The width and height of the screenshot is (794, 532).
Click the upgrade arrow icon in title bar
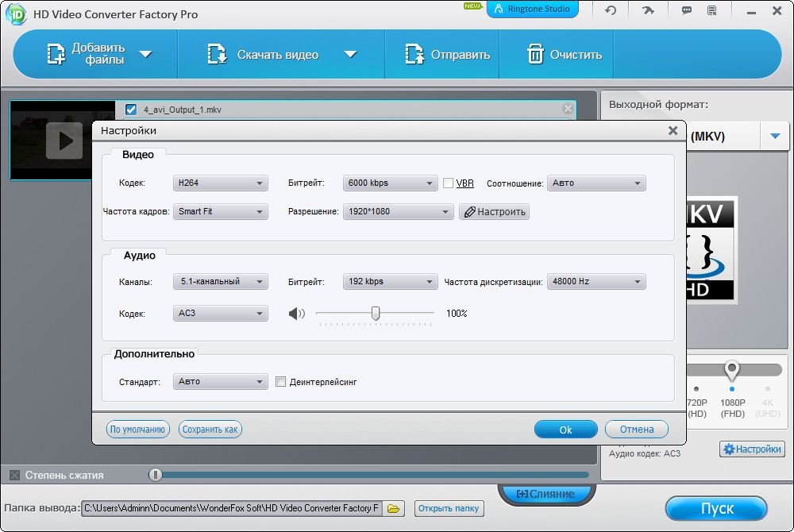[x=648, y=10]
